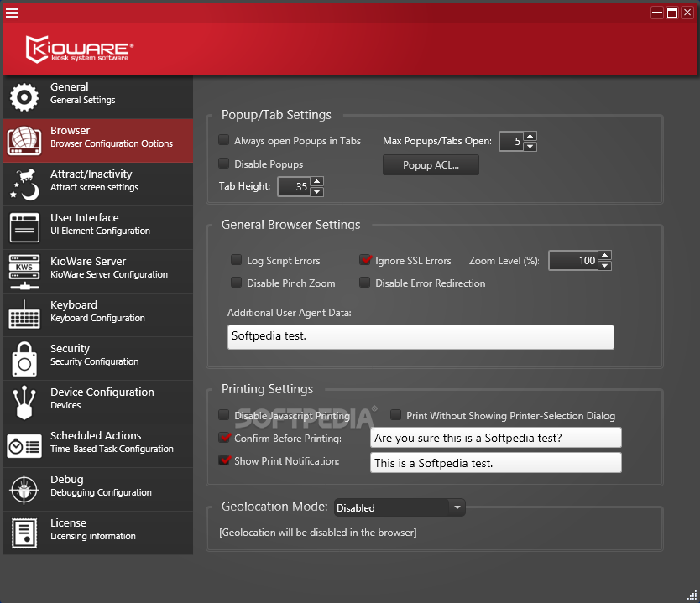Click the Keyboard icon
The image size is (700, 603).
click(x=24, y=314)
